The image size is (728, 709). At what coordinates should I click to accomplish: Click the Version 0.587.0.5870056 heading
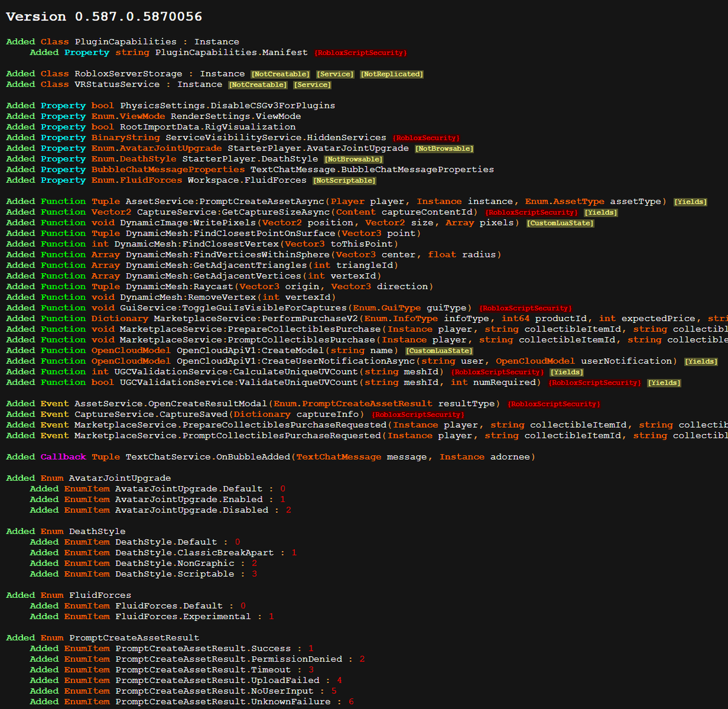(104, 16)
